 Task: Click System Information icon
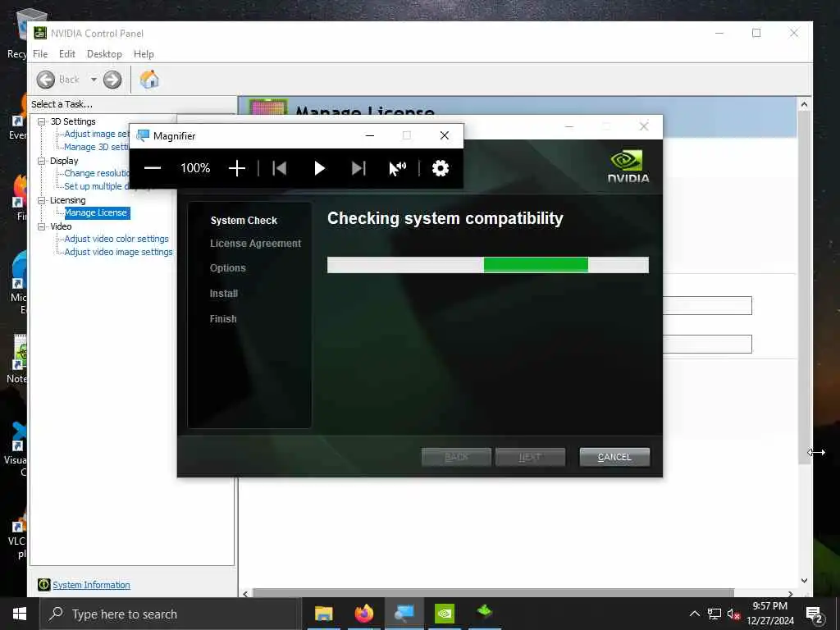pos(44,585)
